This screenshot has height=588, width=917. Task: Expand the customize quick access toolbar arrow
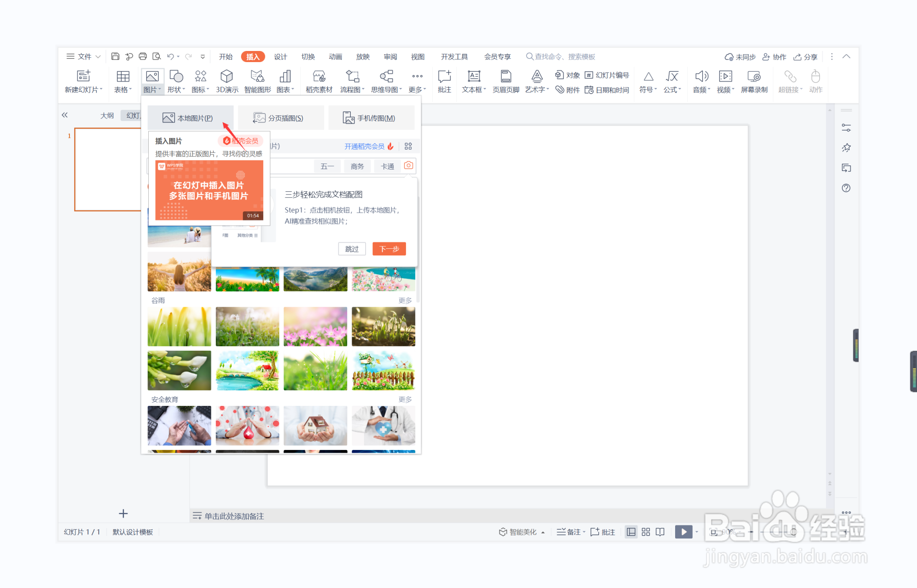(202, 57)
